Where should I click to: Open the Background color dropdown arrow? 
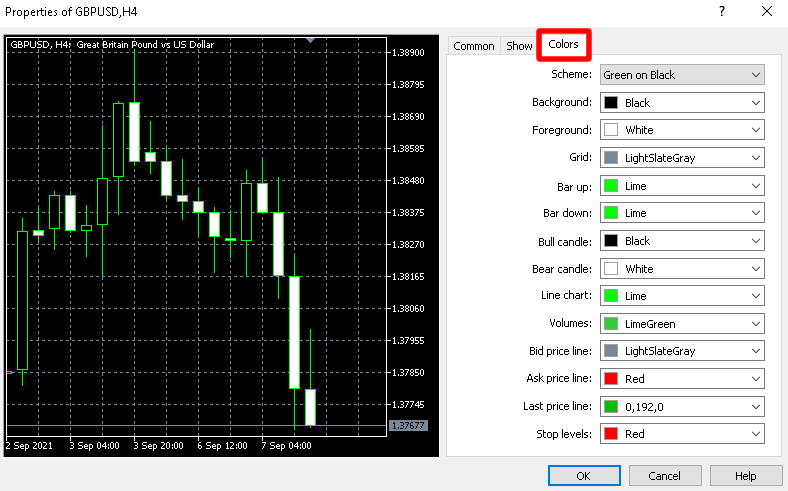[755, 103]
